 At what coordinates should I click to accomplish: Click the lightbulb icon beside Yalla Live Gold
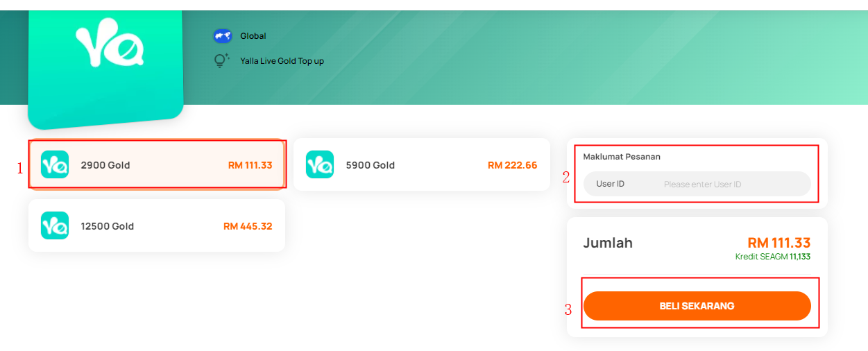coord(221,60)
